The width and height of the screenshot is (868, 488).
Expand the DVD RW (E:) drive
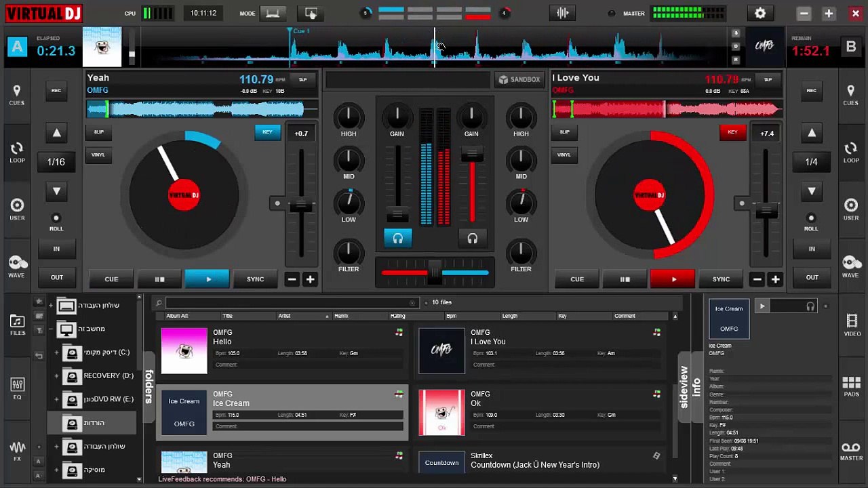tap(56, 399)
